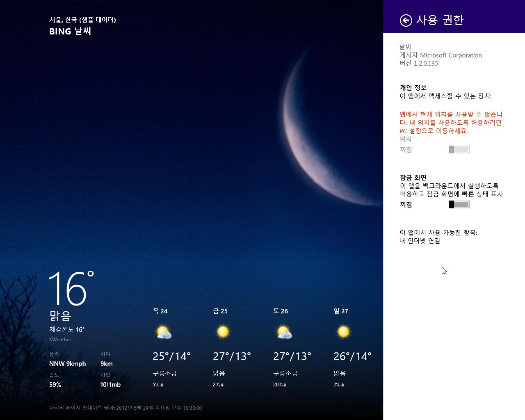Click the last update timestamp text
This screenshot has height=420, width=525.
click(126, 408)
